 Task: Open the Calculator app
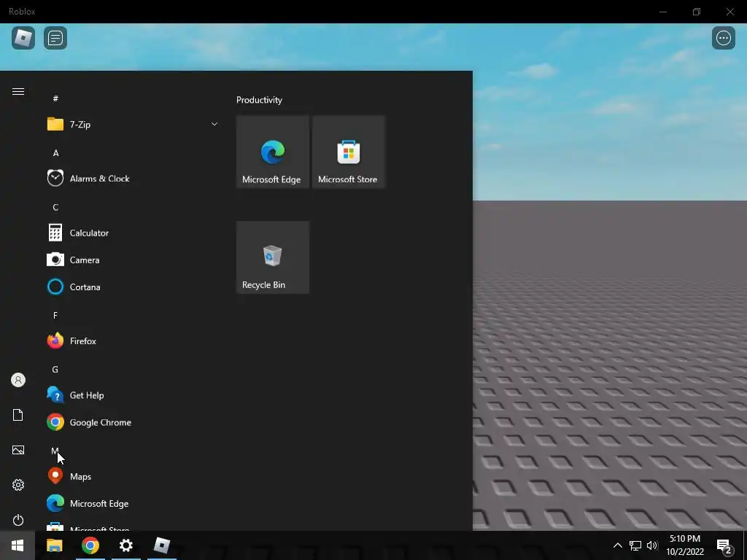click(x=133, y=233)
